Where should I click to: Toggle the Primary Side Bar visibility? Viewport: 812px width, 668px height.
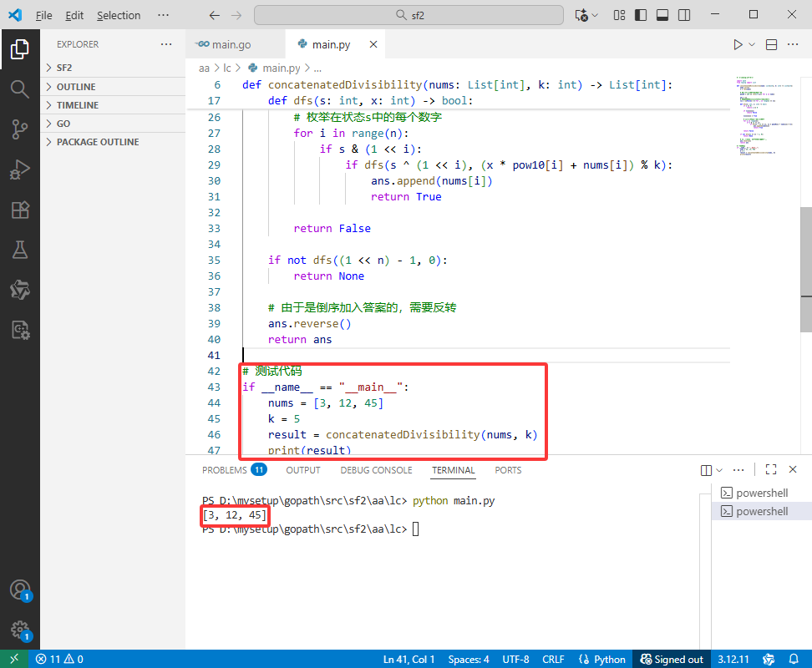tap(641, 15)
